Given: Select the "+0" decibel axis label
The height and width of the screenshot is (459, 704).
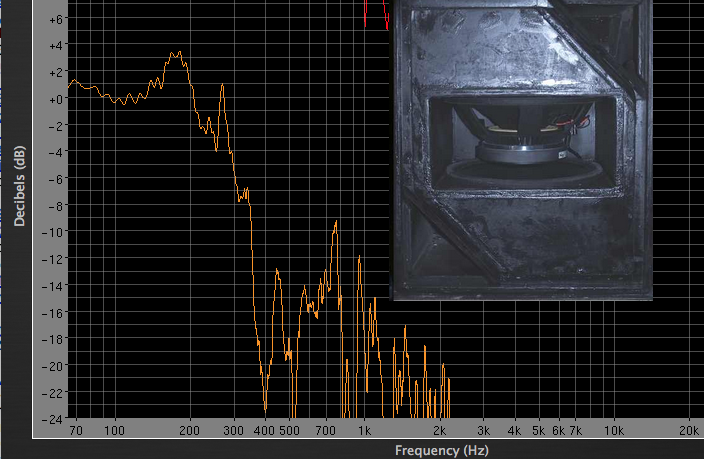Looking at the screenshot, I should pos(56,99).
